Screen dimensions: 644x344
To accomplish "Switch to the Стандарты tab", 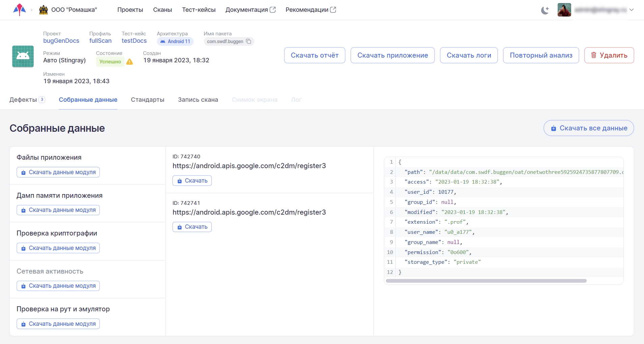I will [147, 100].
